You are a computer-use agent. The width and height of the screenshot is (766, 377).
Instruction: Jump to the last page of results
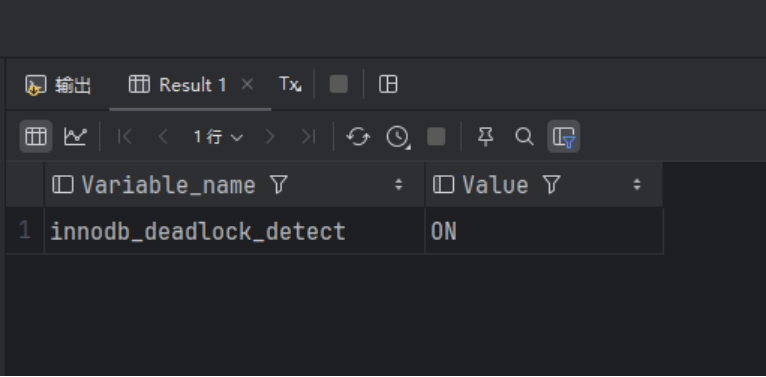click(308, 137)
